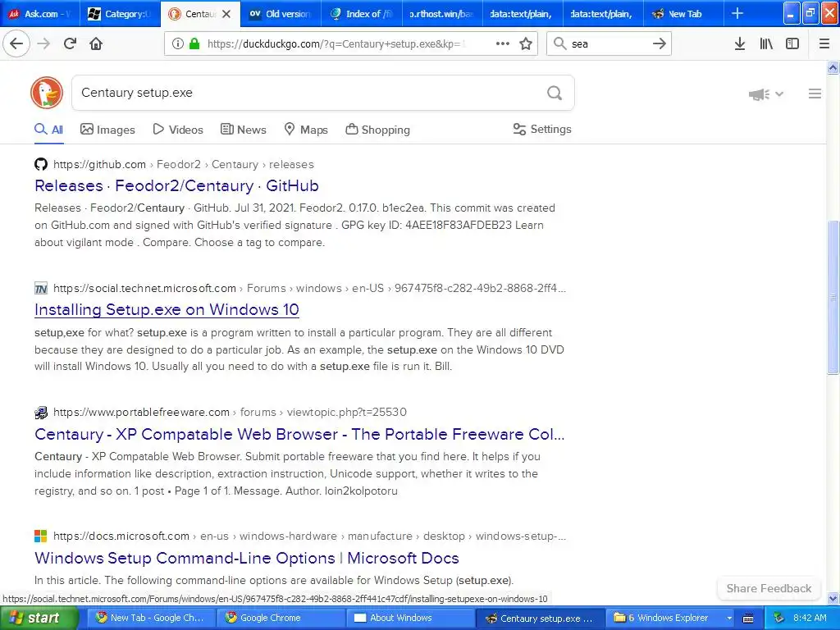The image size is (840, 630).
Task: Click the DuckDuckGo logo
Action: coord(47,93)
